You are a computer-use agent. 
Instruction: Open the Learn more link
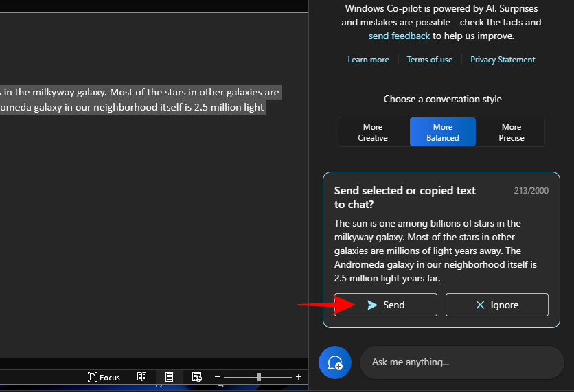point(368,60)
